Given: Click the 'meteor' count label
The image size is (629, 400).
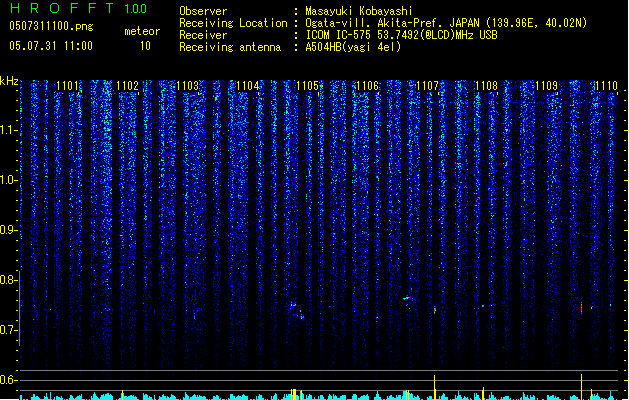Looking at the screenshot, I should (142, 31).
